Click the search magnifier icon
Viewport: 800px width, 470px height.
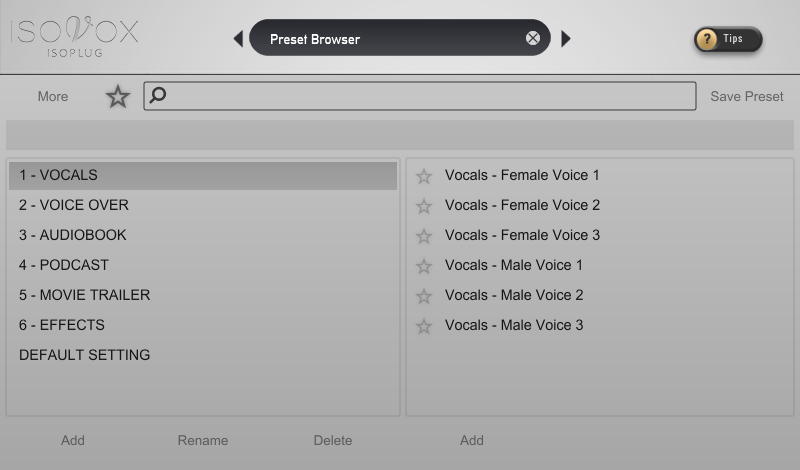158,96
